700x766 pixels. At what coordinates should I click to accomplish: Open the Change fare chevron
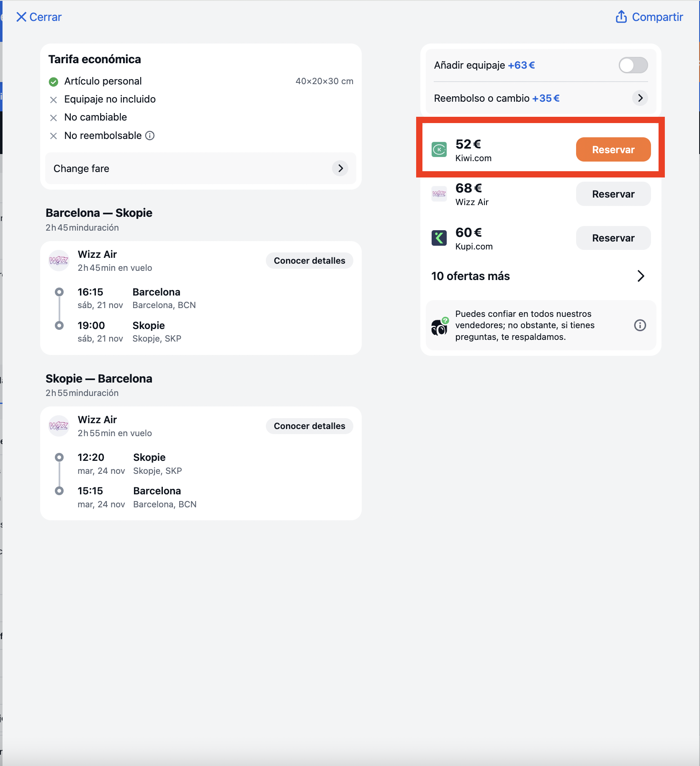340,168
